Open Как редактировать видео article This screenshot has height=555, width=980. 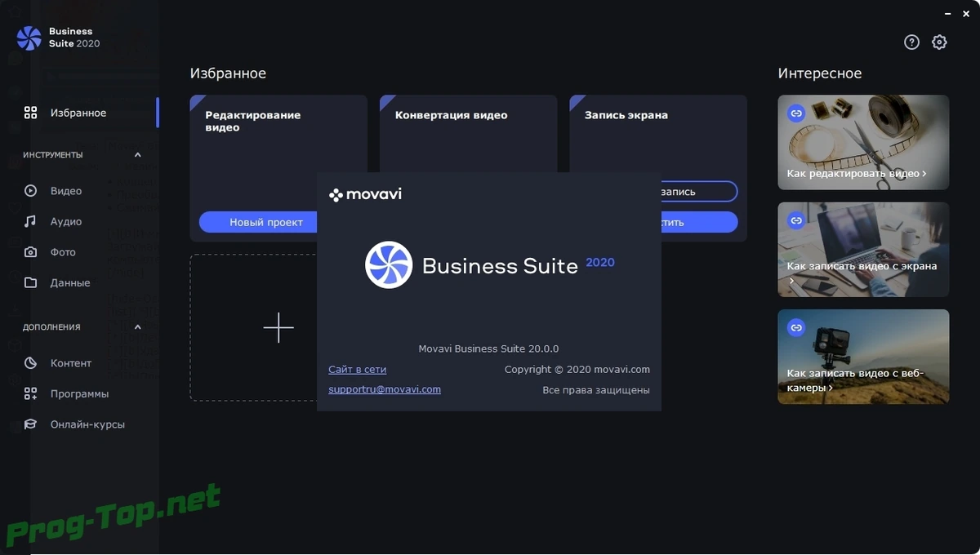(x=863, y=142)
